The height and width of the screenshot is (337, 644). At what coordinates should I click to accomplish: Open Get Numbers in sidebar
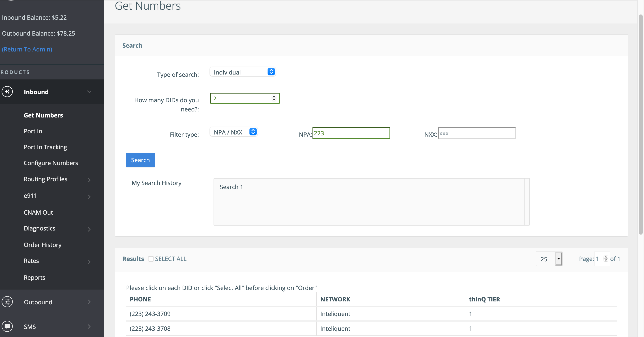[x=43, y=115]
